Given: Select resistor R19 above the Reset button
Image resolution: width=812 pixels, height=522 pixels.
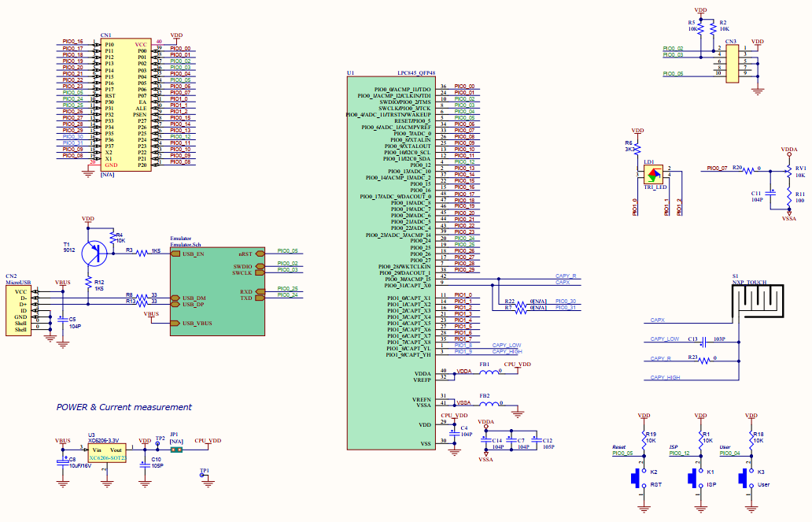Looking at the screenshot, I should coord(644,441).
